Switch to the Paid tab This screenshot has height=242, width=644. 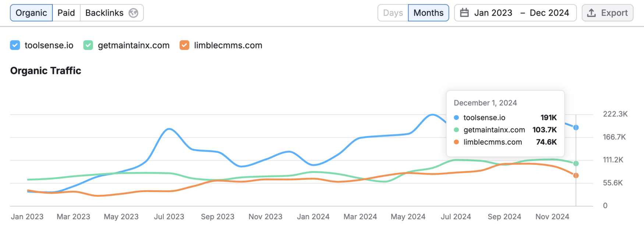coord(66,13)
